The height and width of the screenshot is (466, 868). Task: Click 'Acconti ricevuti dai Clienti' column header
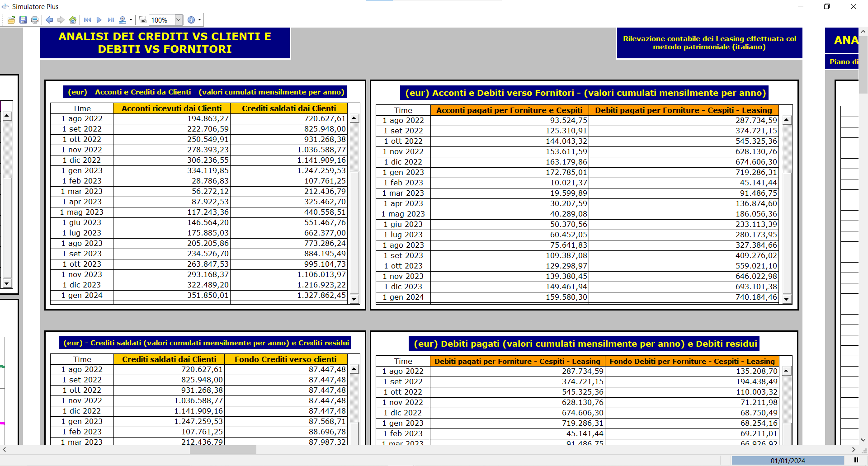(172, 108)
